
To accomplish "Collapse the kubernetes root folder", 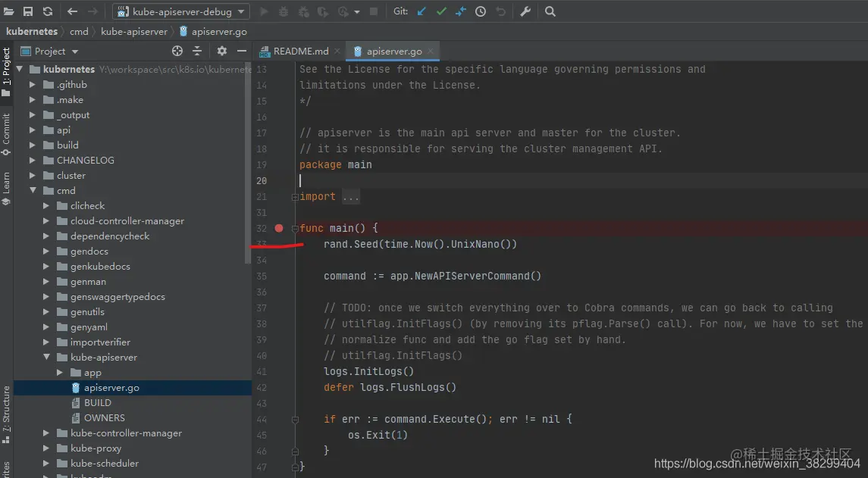I will tap(20, 69).
